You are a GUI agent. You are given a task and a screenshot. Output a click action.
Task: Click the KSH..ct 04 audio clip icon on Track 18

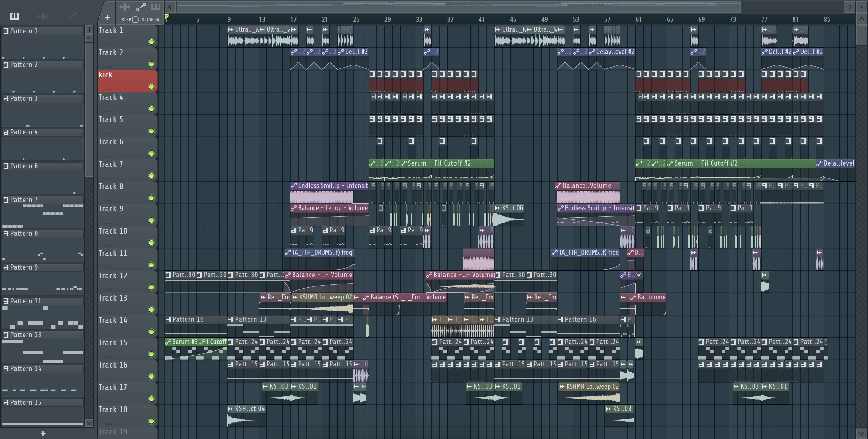coord(231,409)
